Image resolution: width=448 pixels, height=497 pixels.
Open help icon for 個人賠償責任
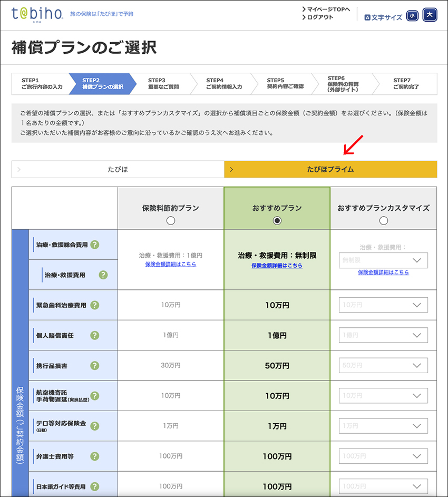pos(94,335)
